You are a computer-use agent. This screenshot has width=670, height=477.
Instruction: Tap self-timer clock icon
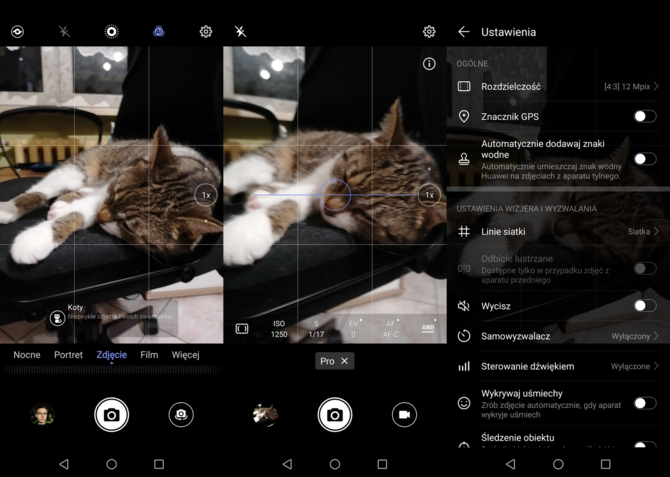pos(464,336)
